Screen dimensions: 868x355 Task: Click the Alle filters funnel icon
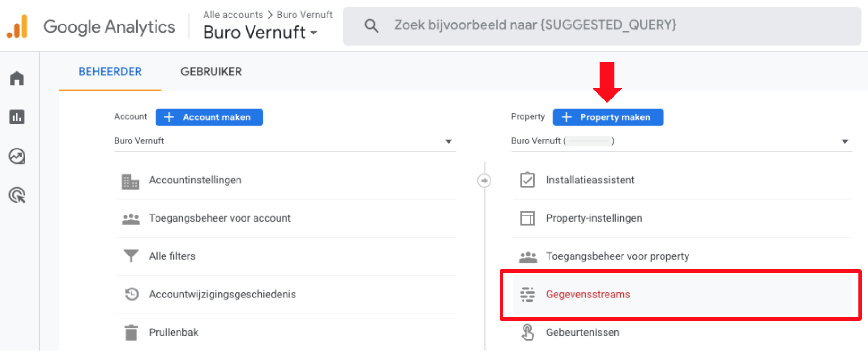coord(131,256)
